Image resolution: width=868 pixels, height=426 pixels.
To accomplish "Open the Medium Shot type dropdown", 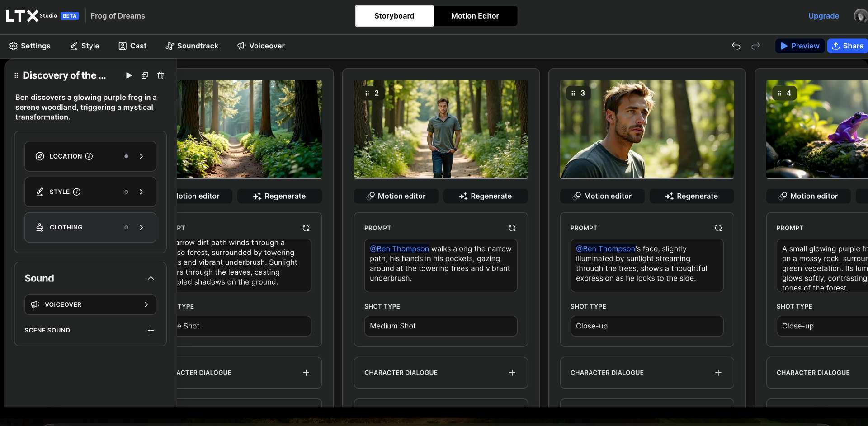I will tap(441, 326).
